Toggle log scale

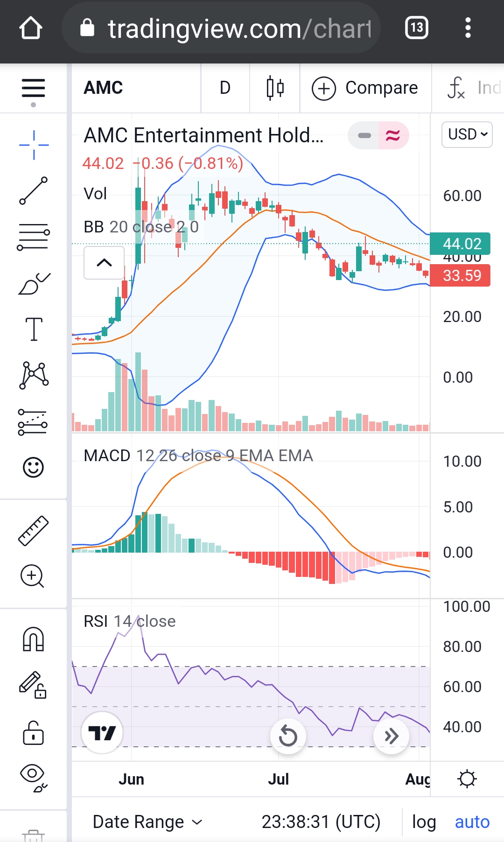point(424,821)
